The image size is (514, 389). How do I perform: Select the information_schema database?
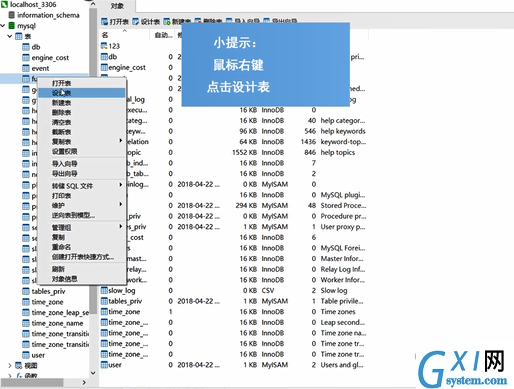44,15
